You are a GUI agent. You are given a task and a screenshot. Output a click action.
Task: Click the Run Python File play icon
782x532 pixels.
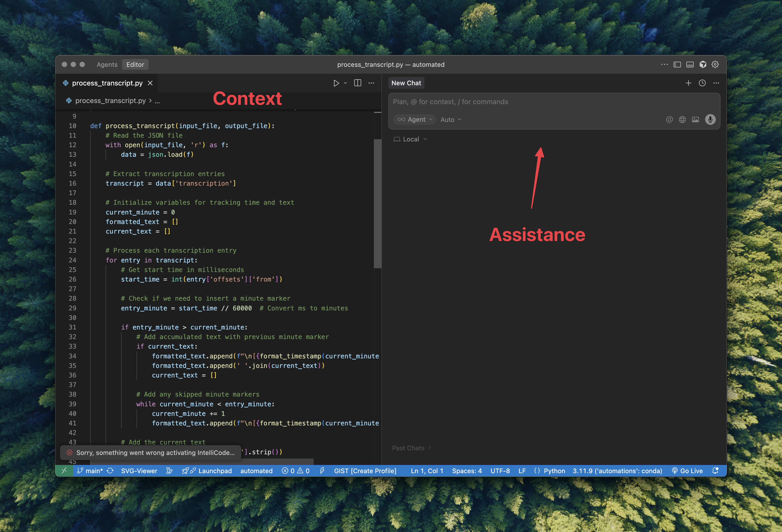coord(336,83)
